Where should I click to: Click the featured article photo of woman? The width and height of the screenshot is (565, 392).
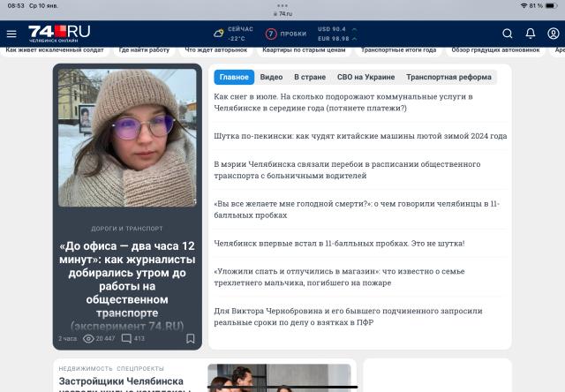point(127,138)
